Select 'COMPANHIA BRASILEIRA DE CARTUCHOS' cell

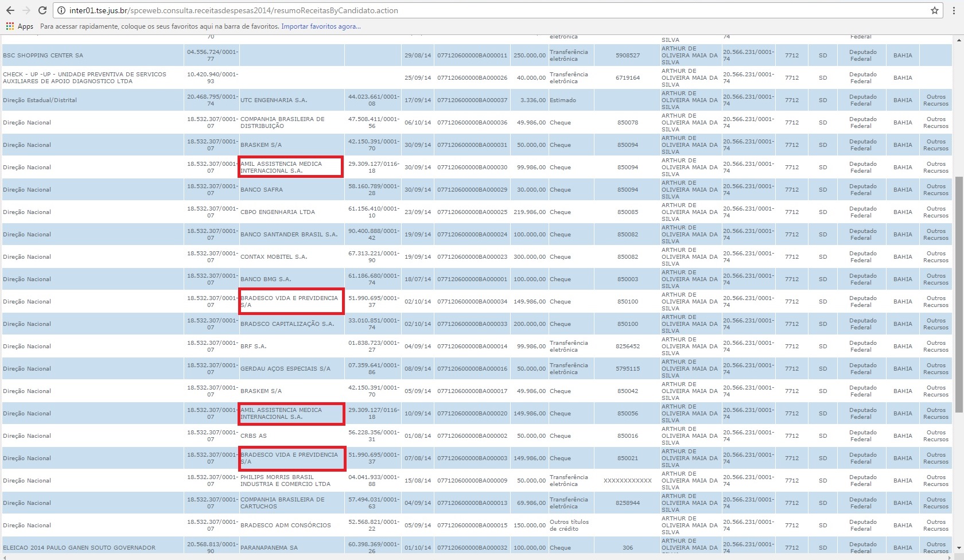291,503
